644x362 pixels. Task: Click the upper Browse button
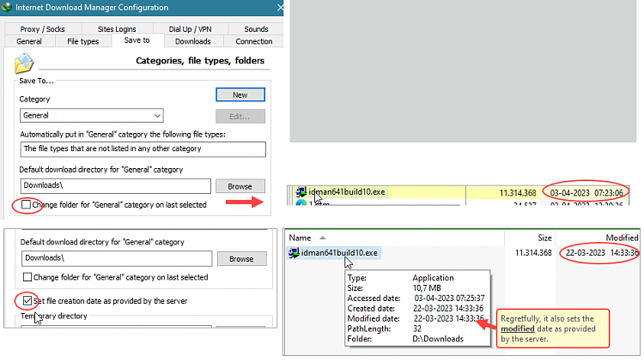(x=240, y=186)
